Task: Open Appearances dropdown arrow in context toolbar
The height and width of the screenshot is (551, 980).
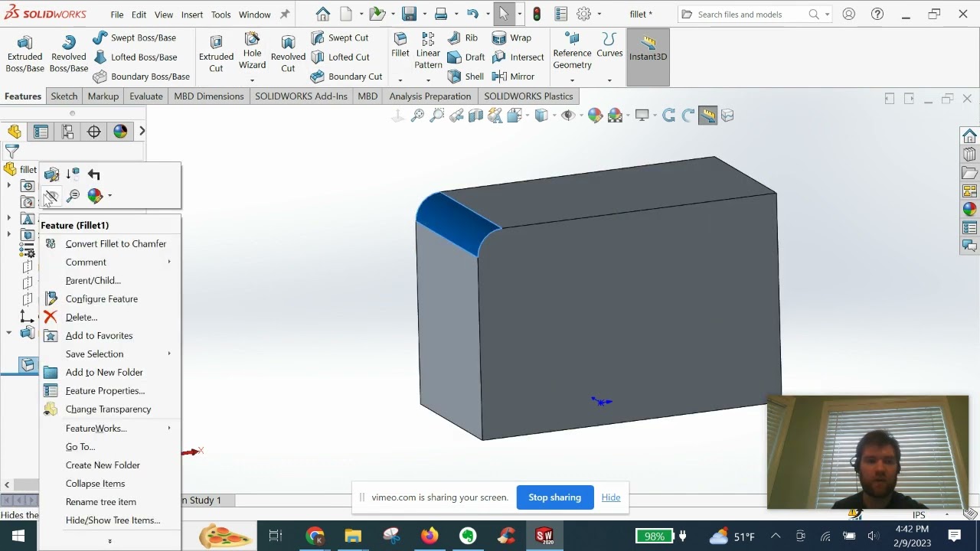Action: [x=109, y=196]
